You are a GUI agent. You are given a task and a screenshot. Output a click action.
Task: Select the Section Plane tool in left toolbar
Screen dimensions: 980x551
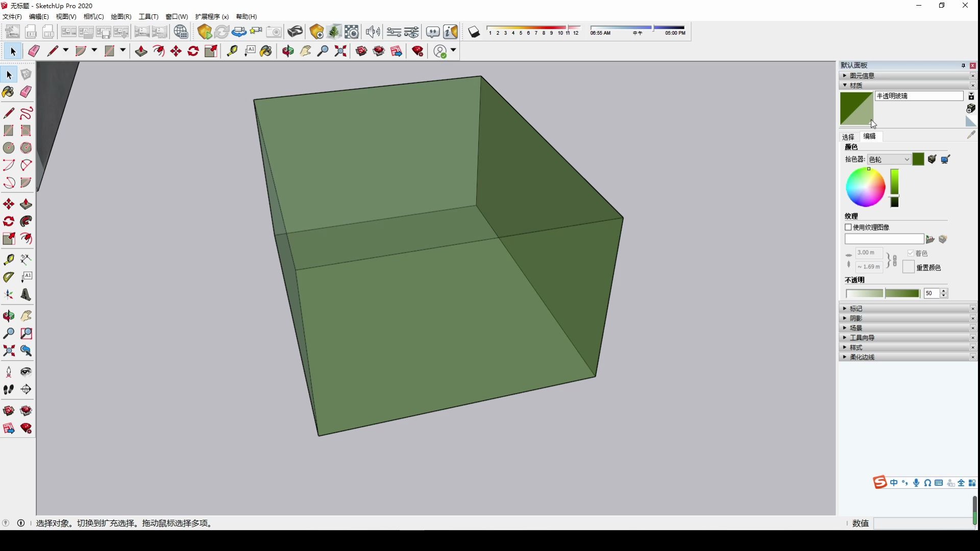tap(26, 390)
